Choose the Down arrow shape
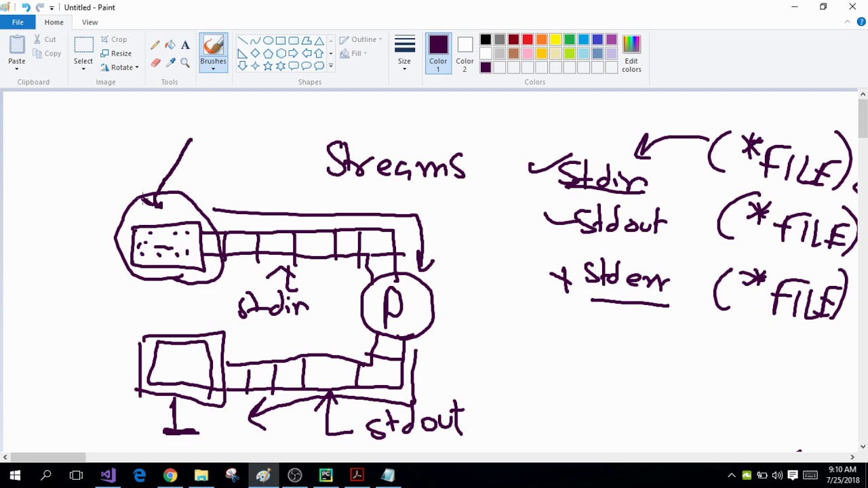The width and height of the screenshot is (868, 488). (242, 66)
